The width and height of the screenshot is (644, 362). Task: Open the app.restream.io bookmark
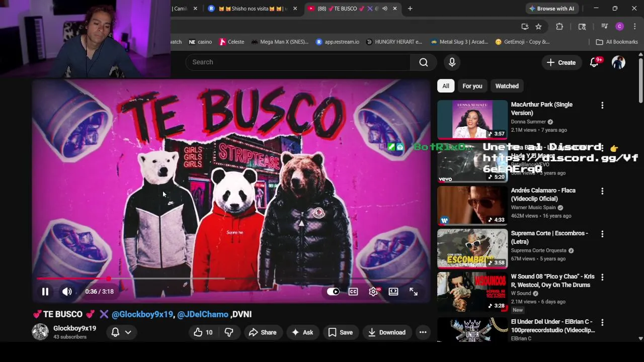point(337,42)
